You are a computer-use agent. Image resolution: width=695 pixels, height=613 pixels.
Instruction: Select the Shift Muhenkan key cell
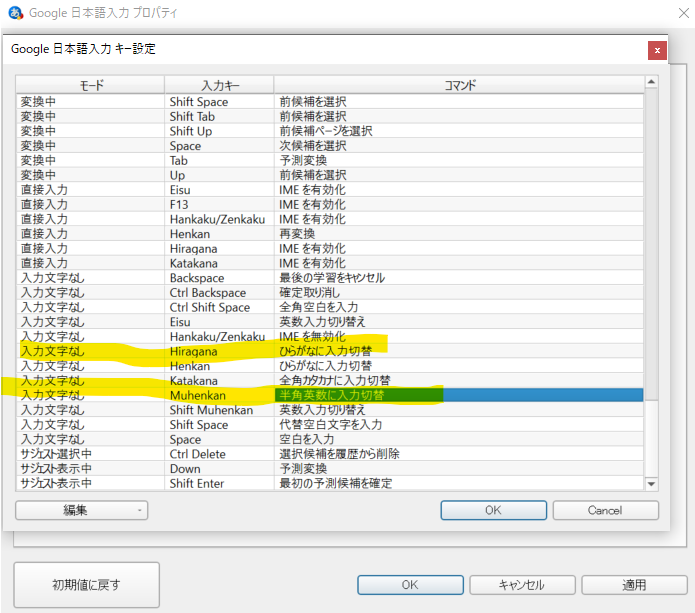click(219, 410)
